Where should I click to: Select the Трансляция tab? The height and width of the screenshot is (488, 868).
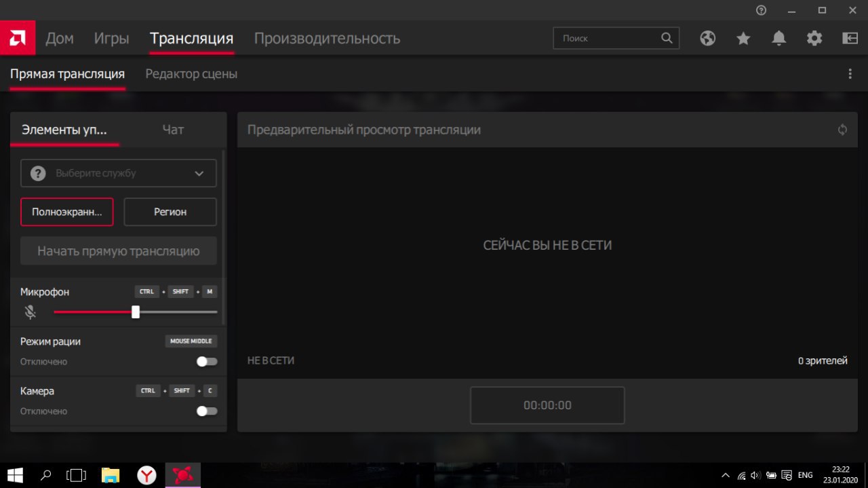191,39
